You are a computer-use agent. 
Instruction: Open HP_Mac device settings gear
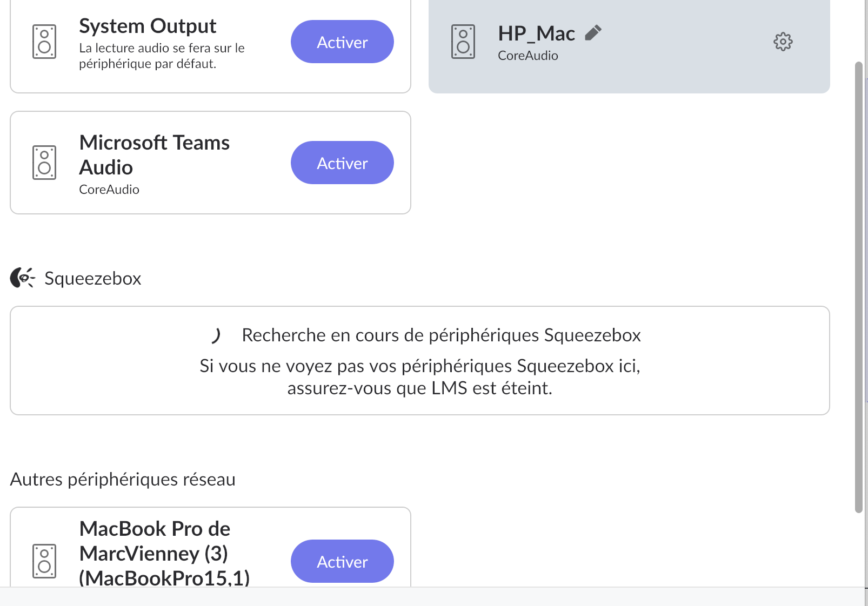click(x=783, y=42)
